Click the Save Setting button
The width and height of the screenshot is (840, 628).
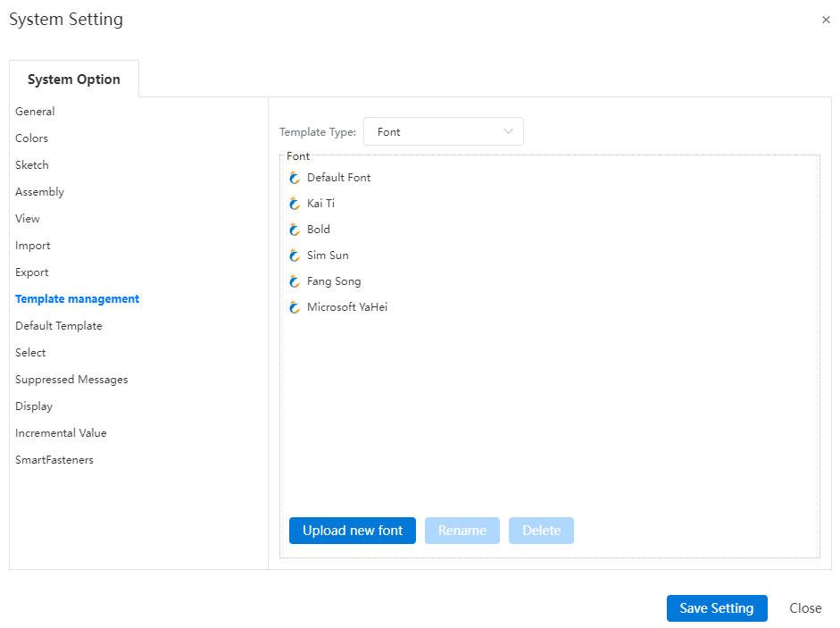pos(717,608)
